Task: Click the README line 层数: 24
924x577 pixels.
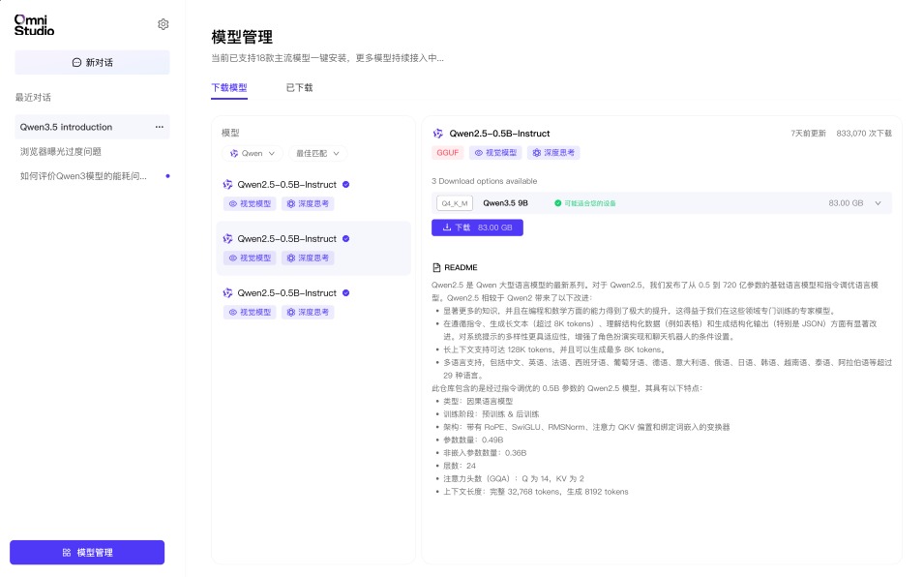Action: 460,466
